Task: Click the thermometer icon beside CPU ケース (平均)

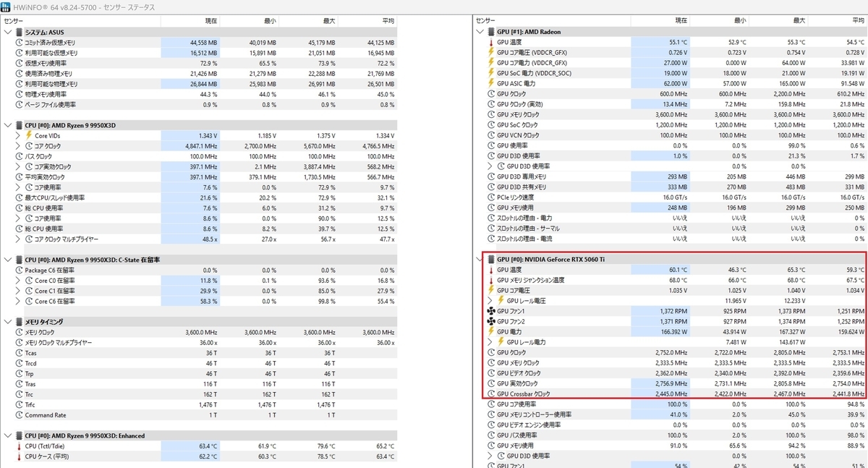Action: [19, 456]
